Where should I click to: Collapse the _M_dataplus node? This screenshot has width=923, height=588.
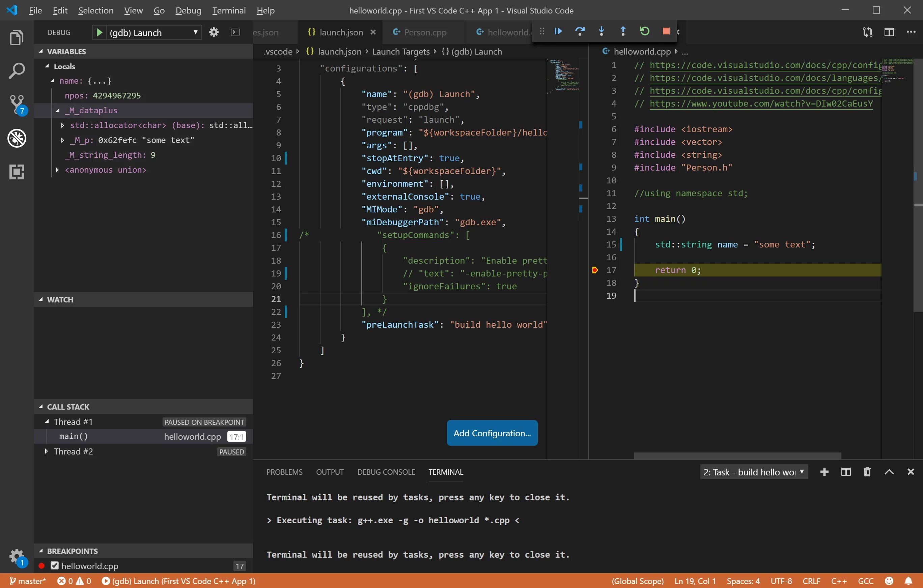pos(58,110)
